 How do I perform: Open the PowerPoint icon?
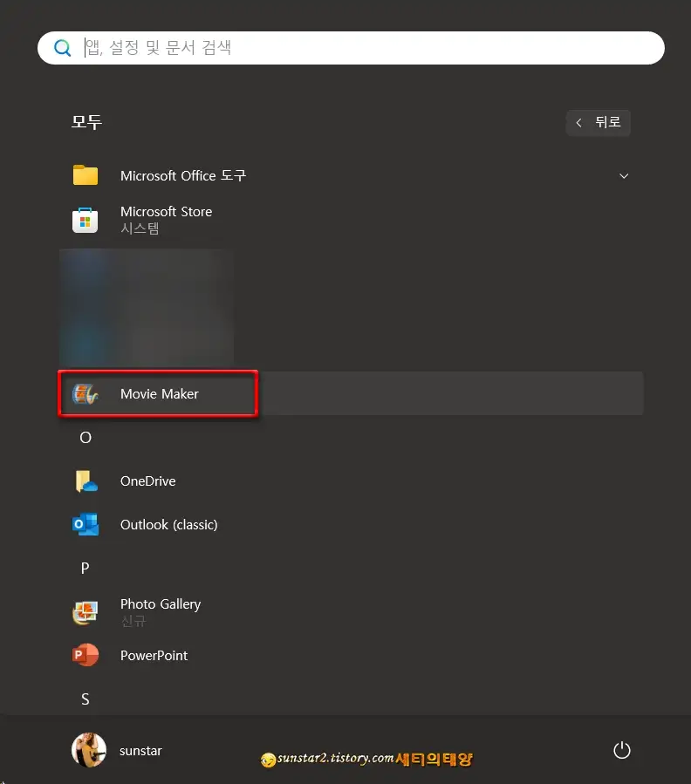(86, 655)
